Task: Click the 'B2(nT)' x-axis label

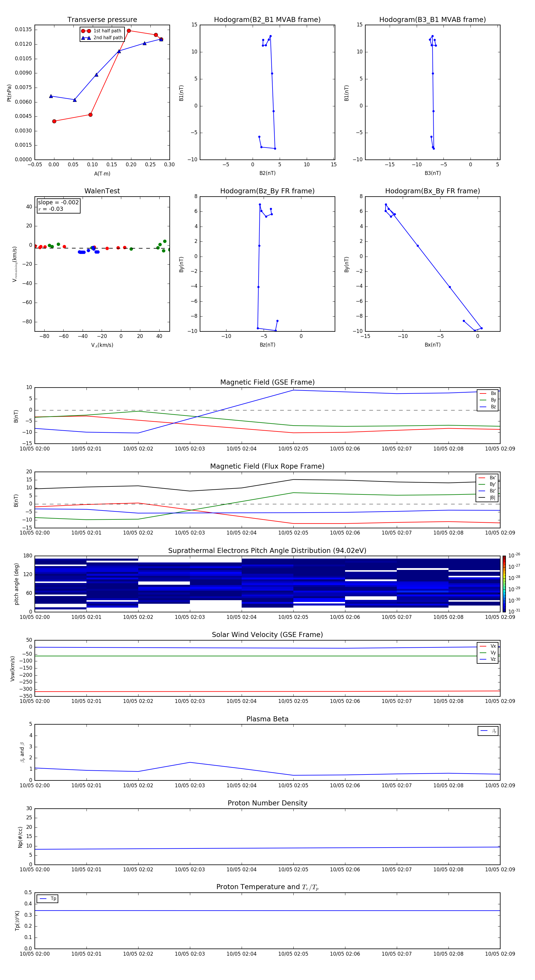Action: [267, 173]
